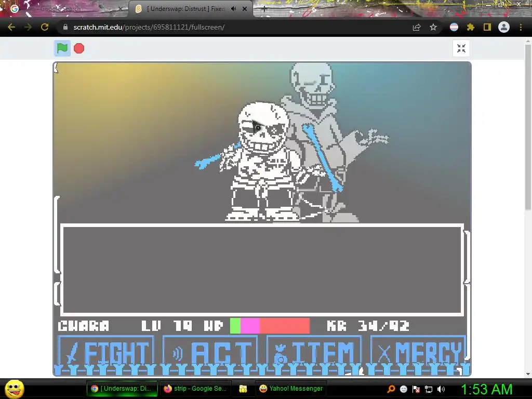The height and width of the screenshot is (399, 532).
Task: Open the volume speaker tray icon
Action: click(441, 389)
